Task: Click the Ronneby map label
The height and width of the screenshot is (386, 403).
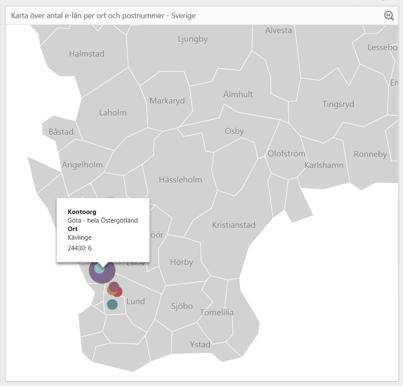Action: click(x=370, y=154)
